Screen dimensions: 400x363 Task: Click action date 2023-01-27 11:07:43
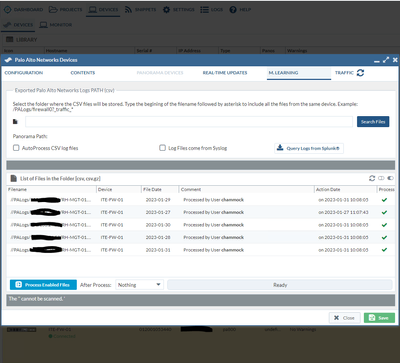click(x=343, y=212)
